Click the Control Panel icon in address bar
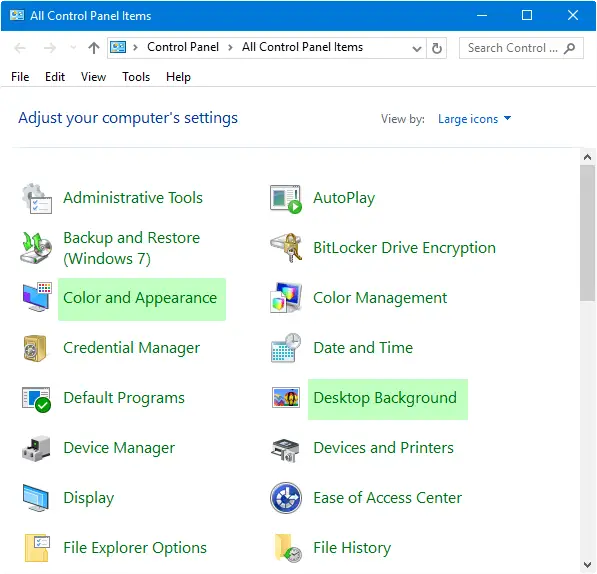 [118, 47]
